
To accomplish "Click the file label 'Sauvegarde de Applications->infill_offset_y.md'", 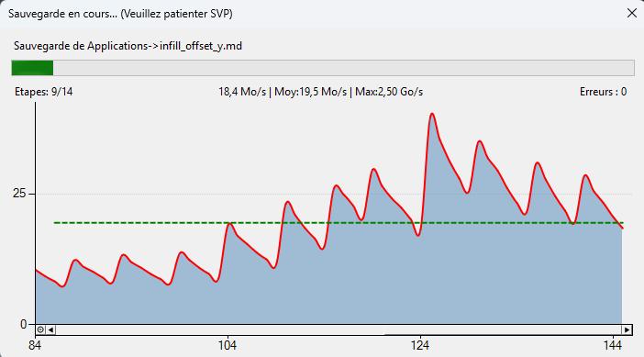I will (128, 46).
